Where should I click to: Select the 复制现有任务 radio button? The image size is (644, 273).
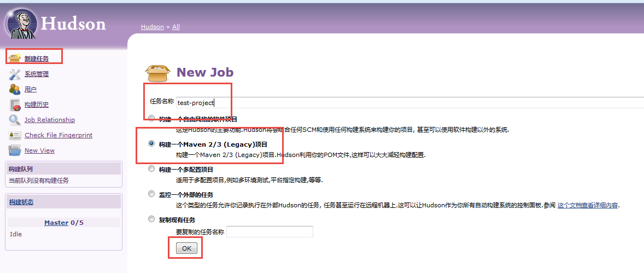point(151,219)
